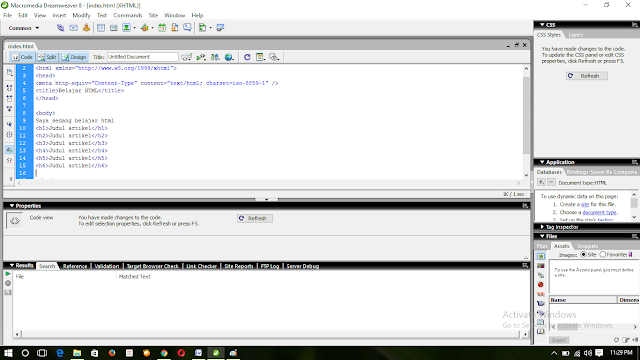The height and width of the screenshot is (360, 640).
Task: Collapse the Properties panel
Action: coord(12,206)
